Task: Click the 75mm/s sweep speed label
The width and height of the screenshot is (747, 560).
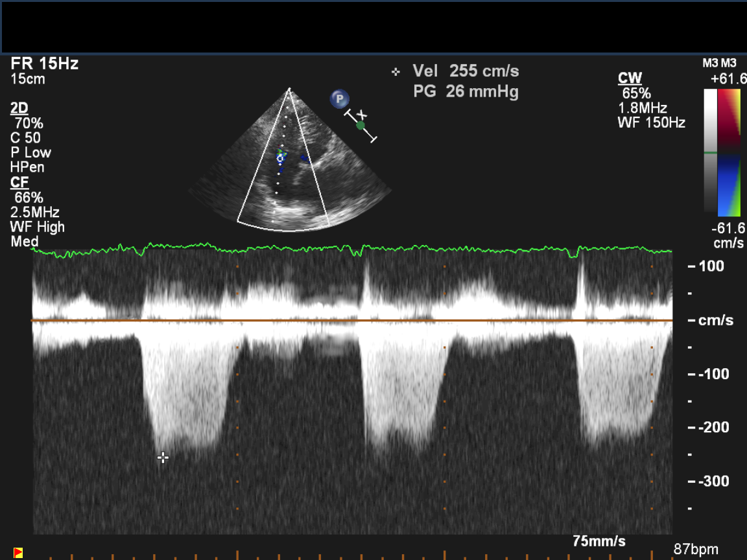Action: [599, 541]
